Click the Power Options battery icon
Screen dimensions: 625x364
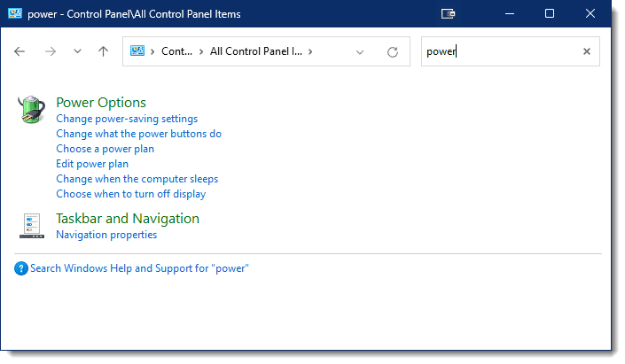coord(32,110)
